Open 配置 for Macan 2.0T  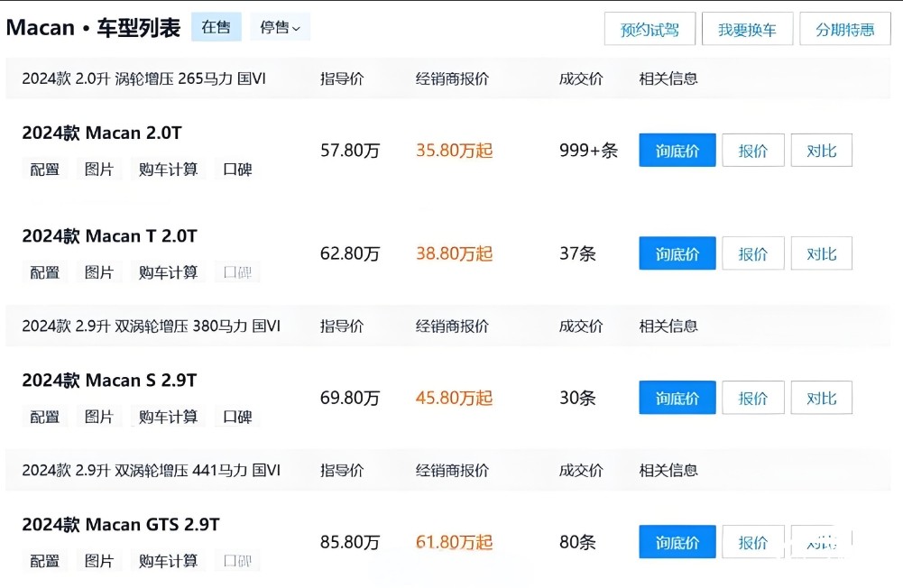click(x=45, y=170)
